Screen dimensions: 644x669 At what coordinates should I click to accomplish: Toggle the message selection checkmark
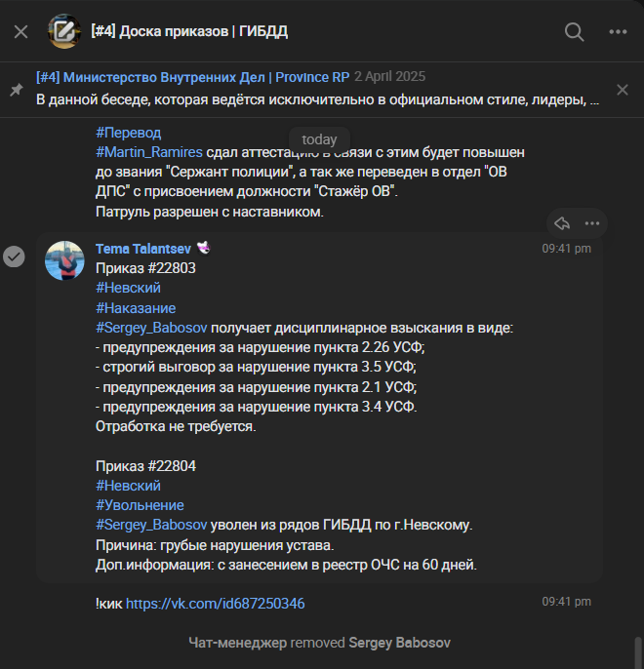[14, 256]
